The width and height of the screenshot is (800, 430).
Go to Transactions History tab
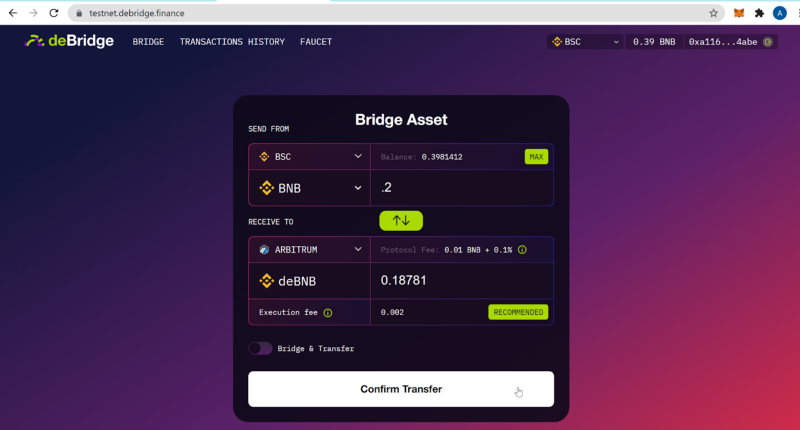[232, 42]
